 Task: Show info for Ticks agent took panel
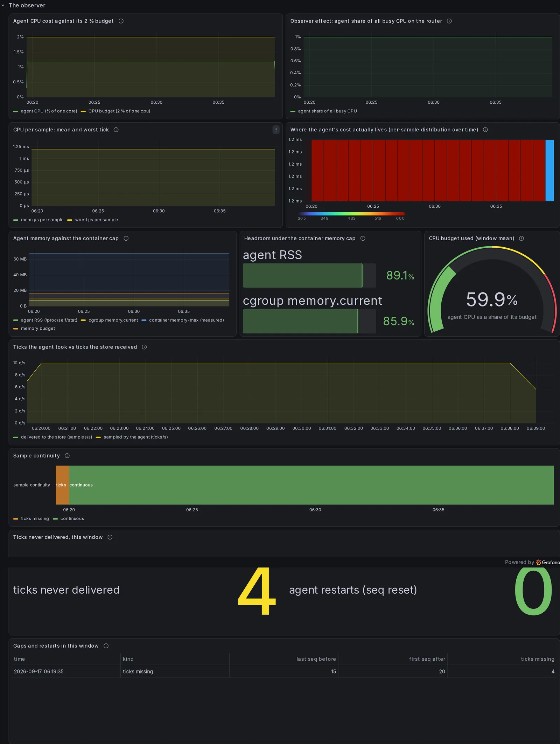[x=144, y=347]
